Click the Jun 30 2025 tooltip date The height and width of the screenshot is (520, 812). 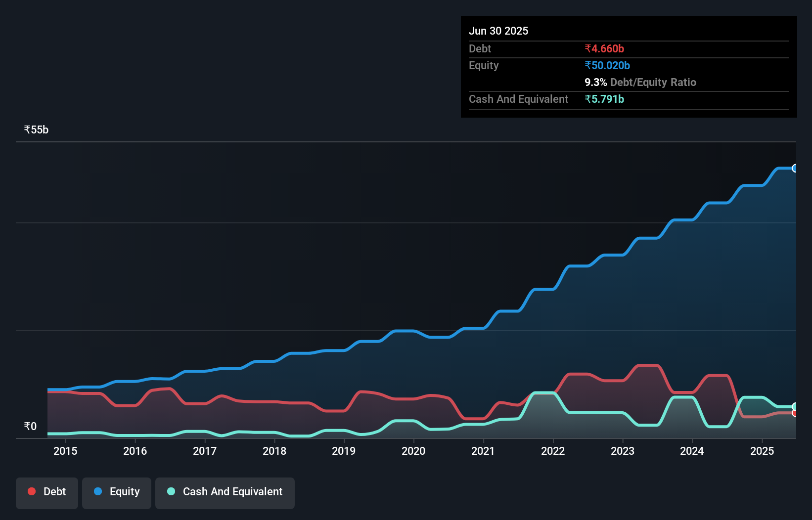click(x=498, y=31)
